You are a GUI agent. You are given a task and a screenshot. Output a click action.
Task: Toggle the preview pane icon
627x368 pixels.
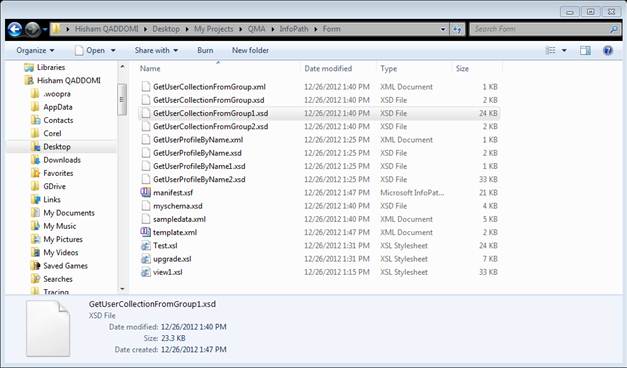coord(585,50)
